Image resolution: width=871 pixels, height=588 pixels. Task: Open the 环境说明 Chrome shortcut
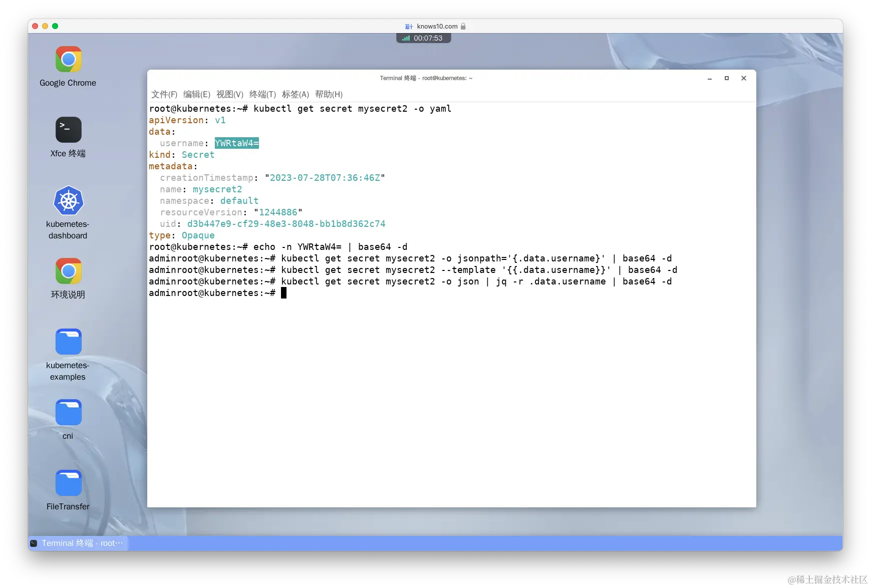(68, 271)
